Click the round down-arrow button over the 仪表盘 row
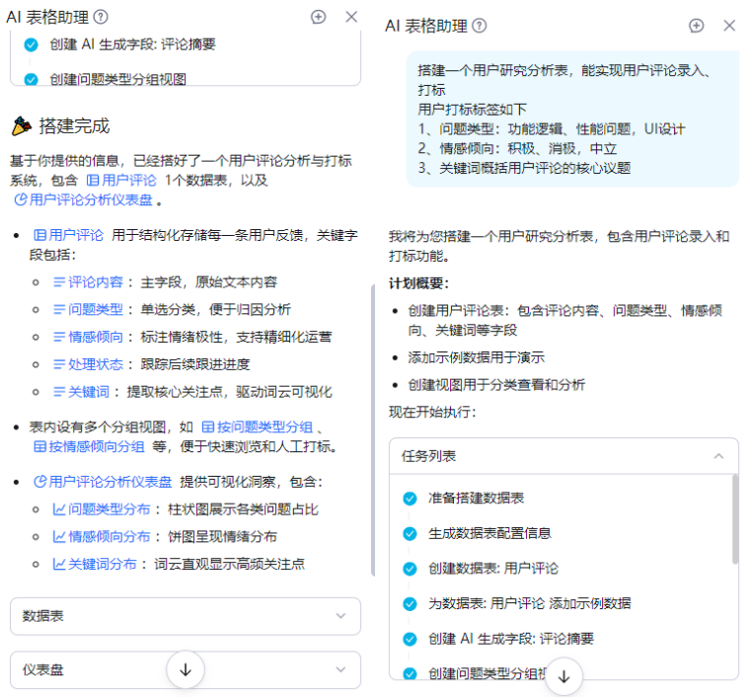752x700 pixels. coord(185,669)
